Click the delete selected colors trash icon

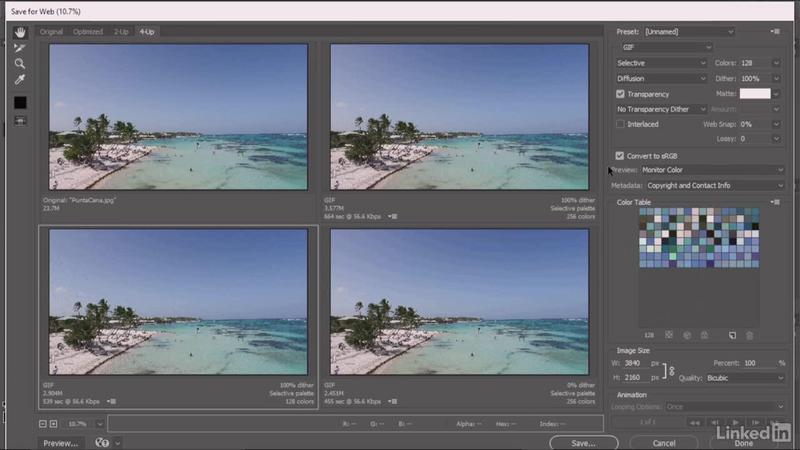(x=749, y=335)
